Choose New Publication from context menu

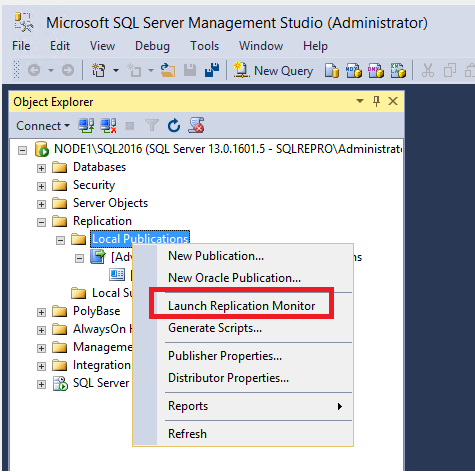tap(216, 256)
